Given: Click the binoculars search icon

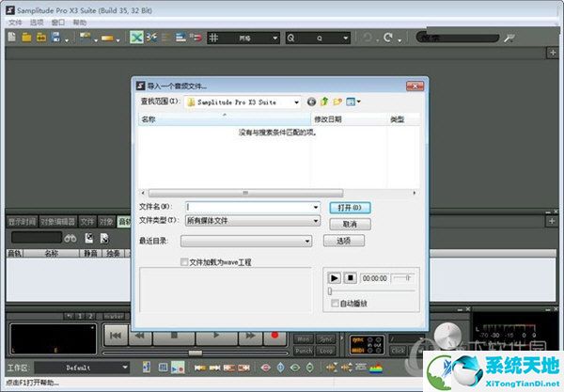Looking at the screenshot, I should 70,239.
